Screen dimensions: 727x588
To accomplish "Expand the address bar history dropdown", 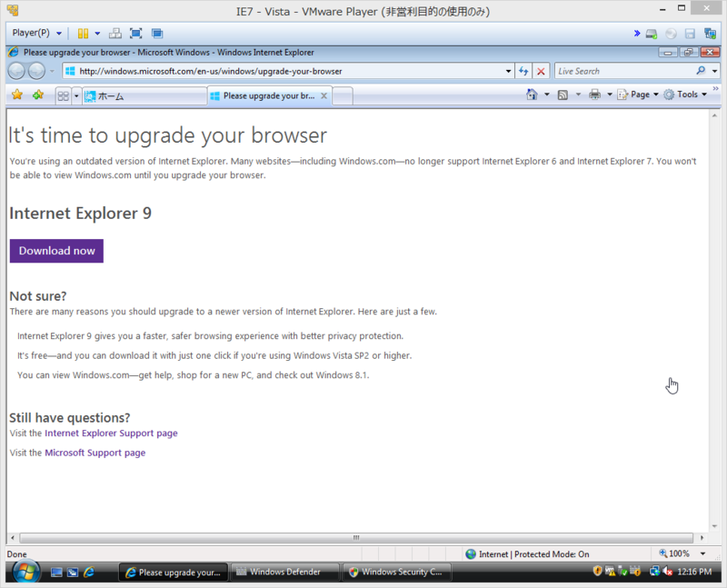I will click(x=509, y=71).
